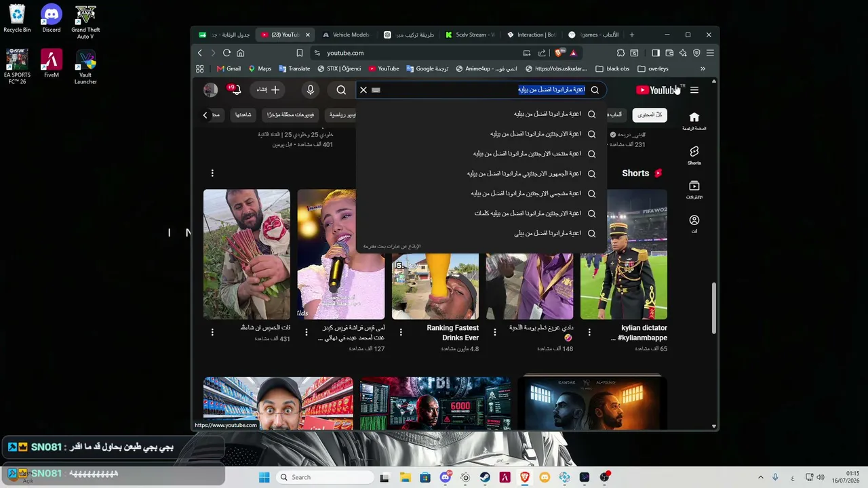Image resolution: width=868 pixels, height=488 pixels.
Task: Open Subscriptions in the YouTube sidebar
Action: pos(694,190)
